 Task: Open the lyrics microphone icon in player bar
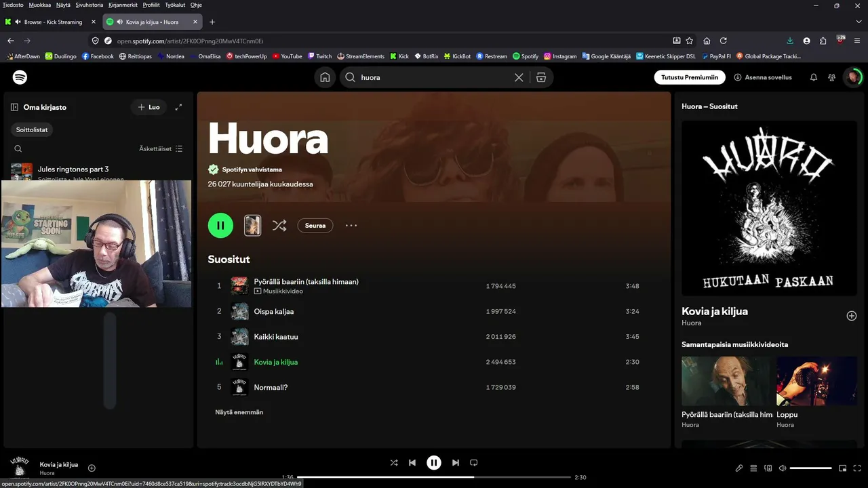pos(739,468)
